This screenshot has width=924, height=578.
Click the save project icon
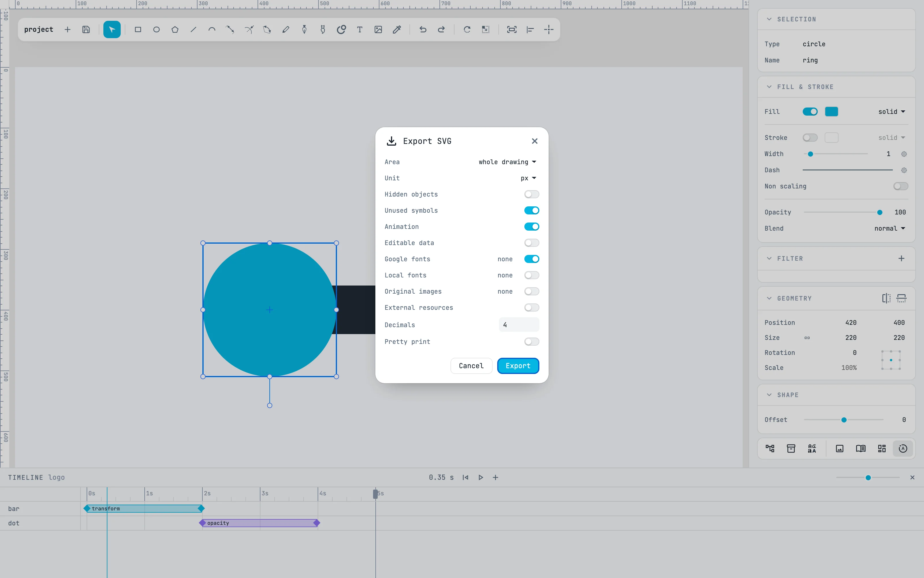86,29
